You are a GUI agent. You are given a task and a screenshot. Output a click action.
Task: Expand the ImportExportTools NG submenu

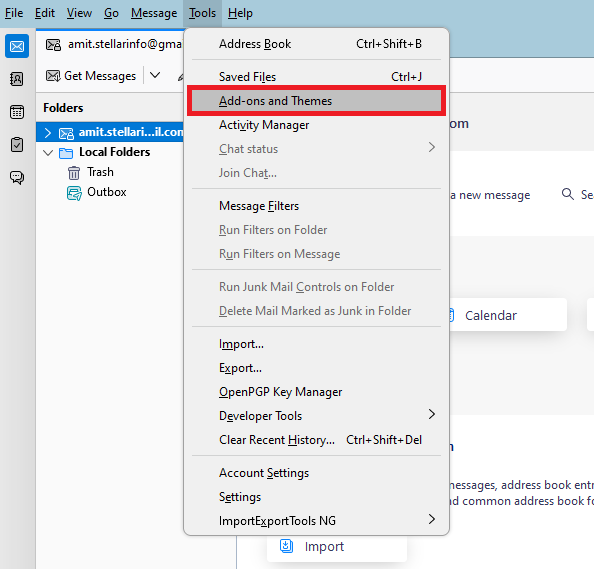coord(431,519)
